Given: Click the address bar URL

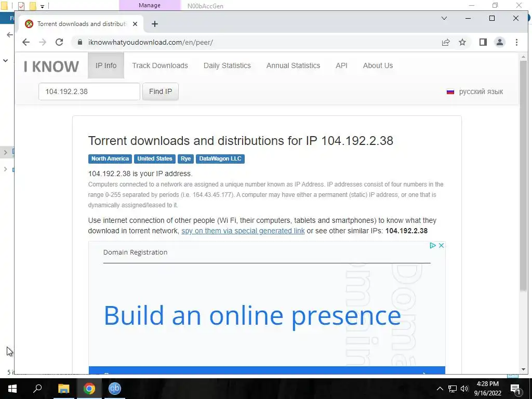Looking at the screenshot, I should click(150, 43).
